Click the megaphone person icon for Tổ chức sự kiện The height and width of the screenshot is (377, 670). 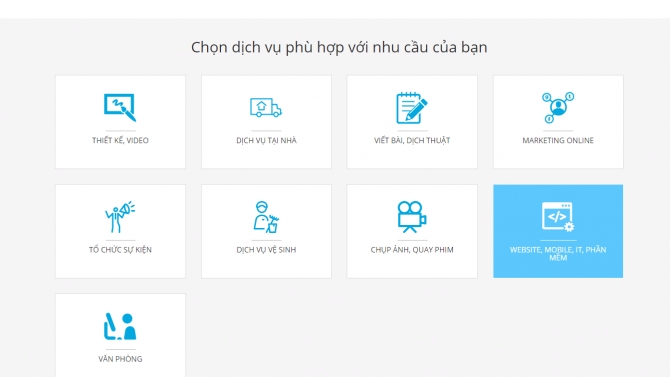pyautogui.click(x=120, y=217)
